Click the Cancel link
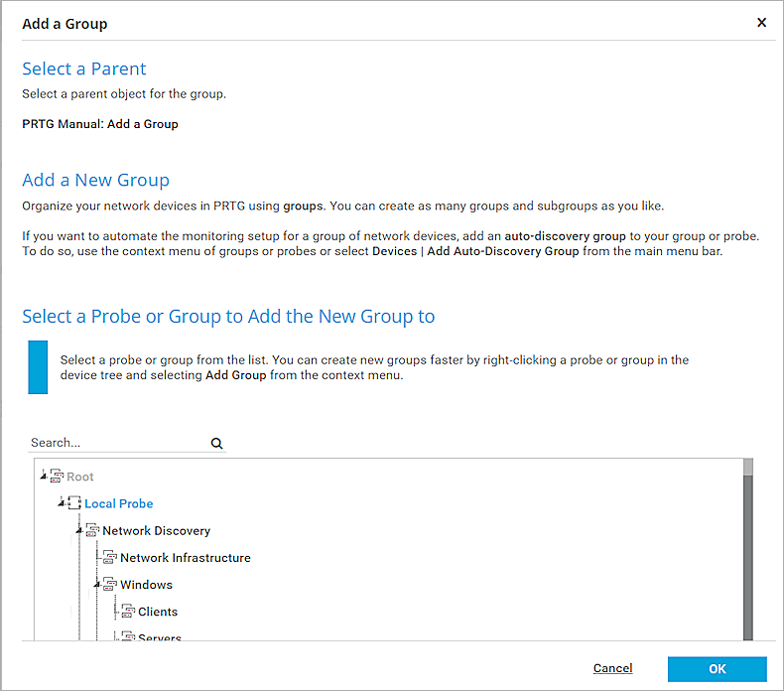 pyautogui.click(x=612, y=668)
